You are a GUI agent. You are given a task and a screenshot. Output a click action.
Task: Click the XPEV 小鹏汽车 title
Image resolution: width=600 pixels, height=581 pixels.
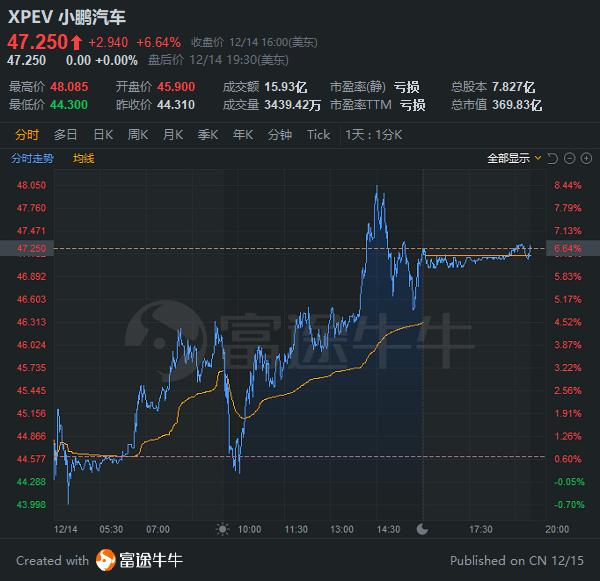pyautogui.click(x=67, y=17)
